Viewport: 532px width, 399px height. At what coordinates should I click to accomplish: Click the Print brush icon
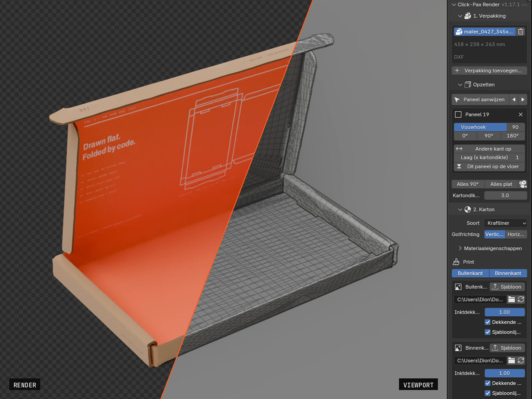tap(456, 262)
